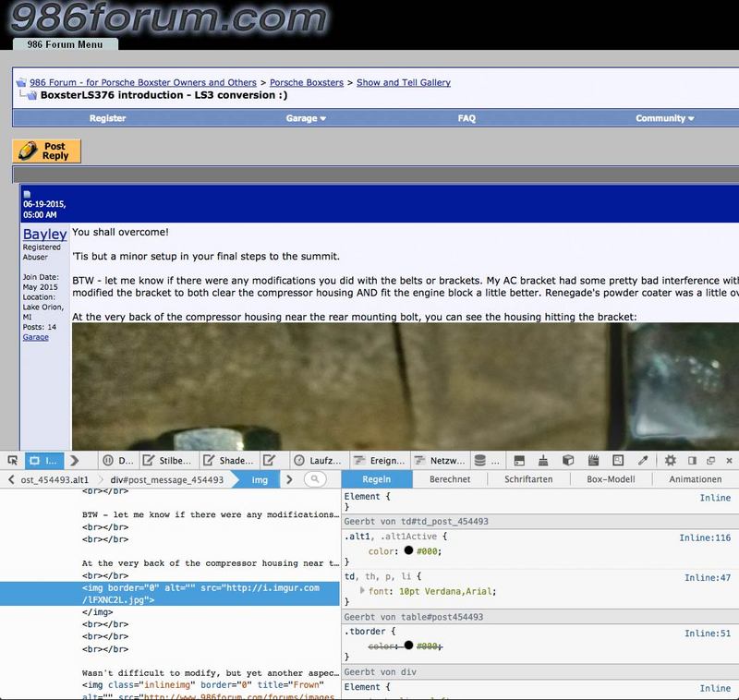Open the 3D view cube icon
Image resolution: width=739 pixels, height=700 pixels.
coord(569,460)
